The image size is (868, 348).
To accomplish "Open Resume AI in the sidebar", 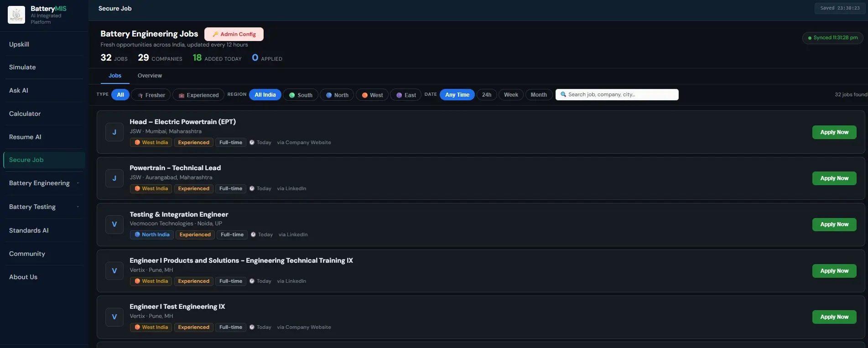I will coord(44,137).
